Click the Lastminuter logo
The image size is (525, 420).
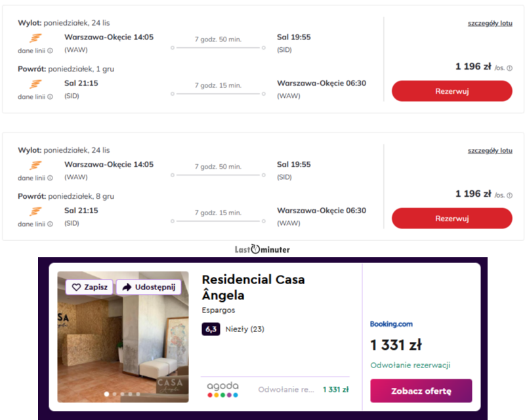pyautogui.click(x=262, y=249)
